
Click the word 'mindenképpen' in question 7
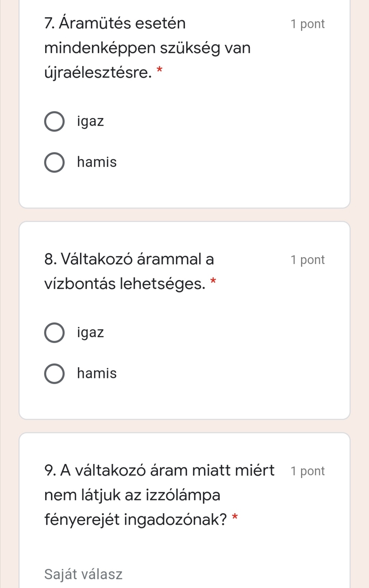click(x=100, y=49)
